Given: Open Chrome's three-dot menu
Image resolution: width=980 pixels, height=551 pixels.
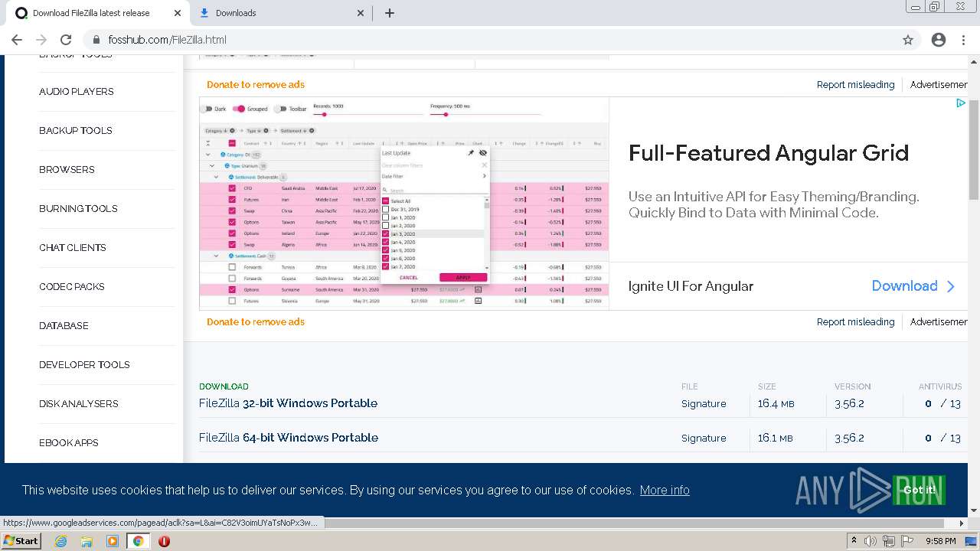Looking at the screenshot, I should coord(963,40).
